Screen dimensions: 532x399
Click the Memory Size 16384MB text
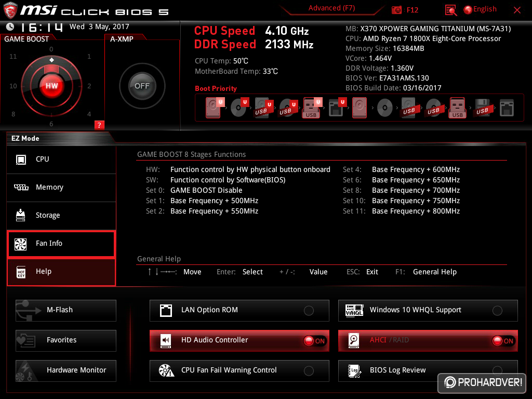pyautogui.click(x=385, y=48)
